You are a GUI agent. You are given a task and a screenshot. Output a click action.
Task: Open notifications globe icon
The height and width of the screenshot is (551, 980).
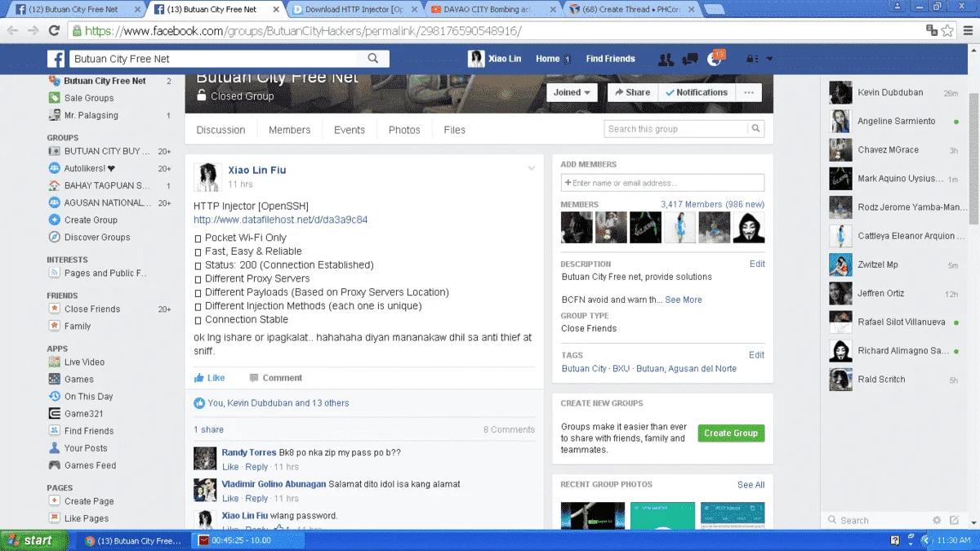[x=715, y=60]
